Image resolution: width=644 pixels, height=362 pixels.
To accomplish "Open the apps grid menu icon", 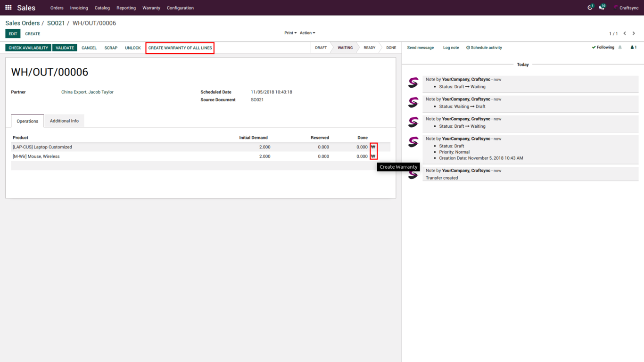I will [8, 8].
